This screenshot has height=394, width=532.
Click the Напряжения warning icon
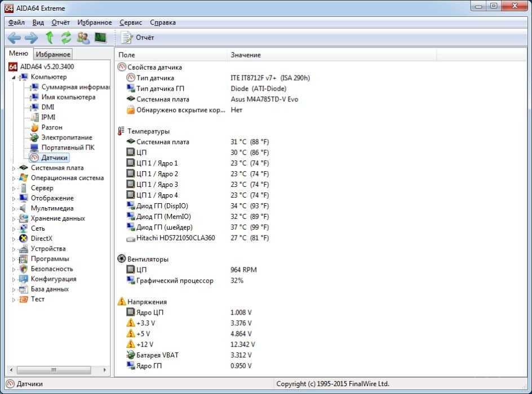[122, 302]
